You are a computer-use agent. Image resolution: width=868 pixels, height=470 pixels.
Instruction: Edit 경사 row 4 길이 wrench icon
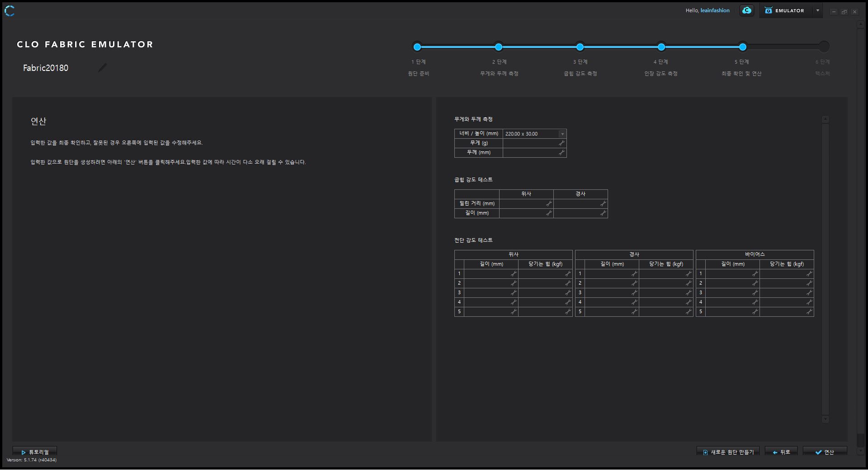click(634, 302)
